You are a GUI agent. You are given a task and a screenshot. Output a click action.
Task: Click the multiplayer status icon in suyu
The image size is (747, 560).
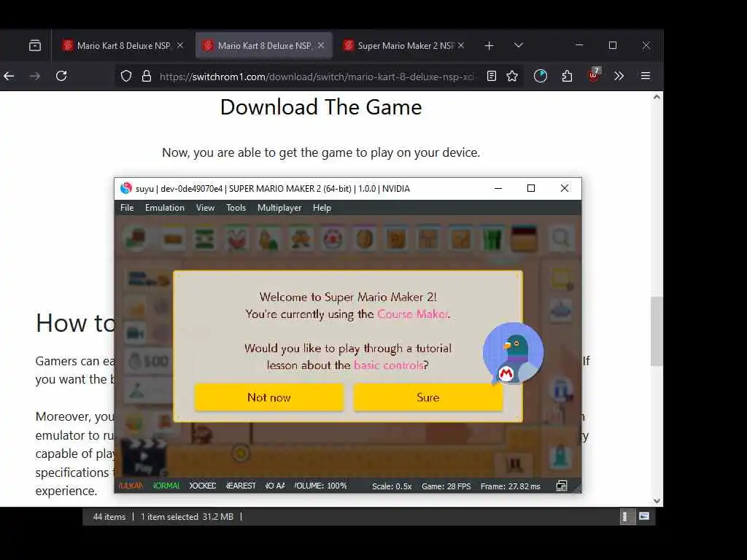coord(562,486)
